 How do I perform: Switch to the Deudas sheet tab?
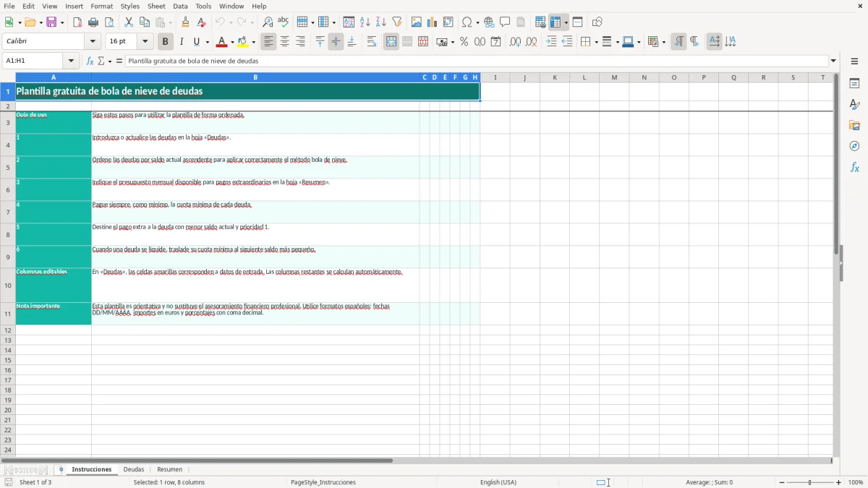pos(134,469)
